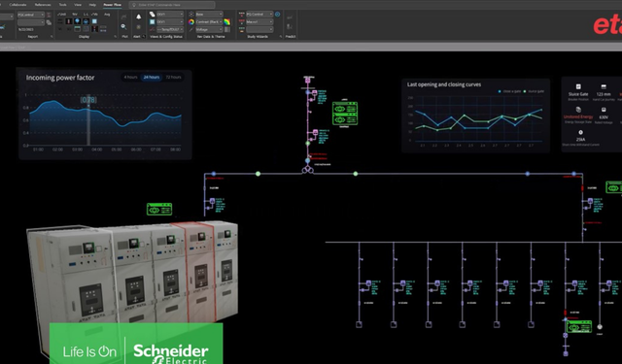Click the Schneider Electric logo banner
The width and height of the screenshot is (622, 364).
[x=136, y=344]
